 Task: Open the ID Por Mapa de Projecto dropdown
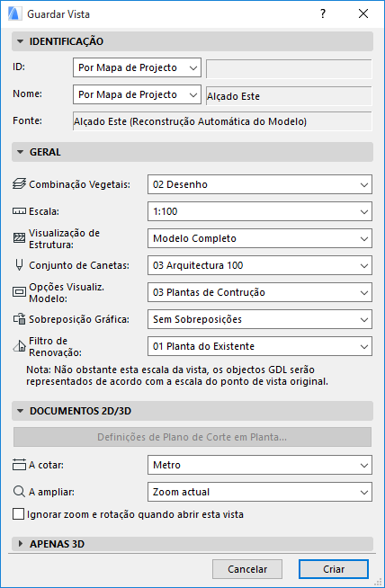(137, 67)
